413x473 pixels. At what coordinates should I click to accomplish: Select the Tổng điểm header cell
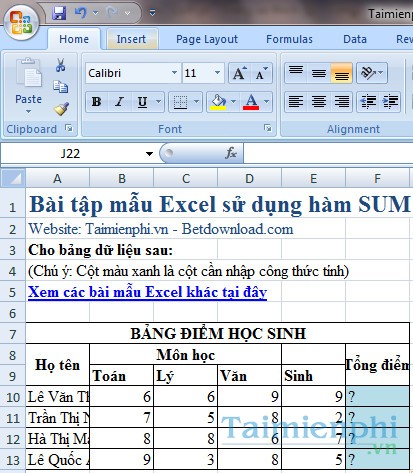click(377, 365)
